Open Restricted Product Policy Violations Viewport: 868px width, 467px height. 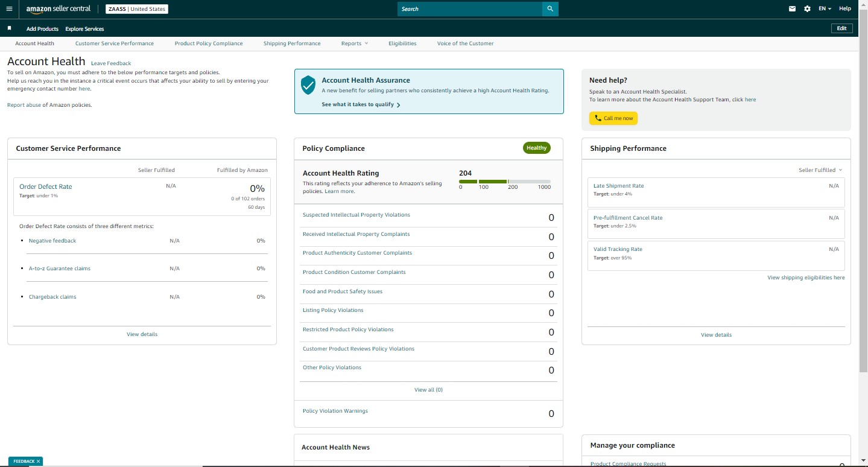point(348,329)
